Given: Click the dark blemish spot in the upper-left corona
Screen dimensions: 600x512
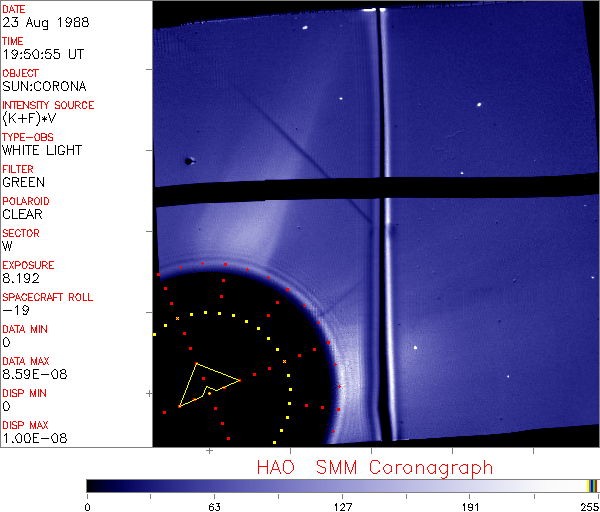Looking at the screenshot, I should tap(187, 160).
